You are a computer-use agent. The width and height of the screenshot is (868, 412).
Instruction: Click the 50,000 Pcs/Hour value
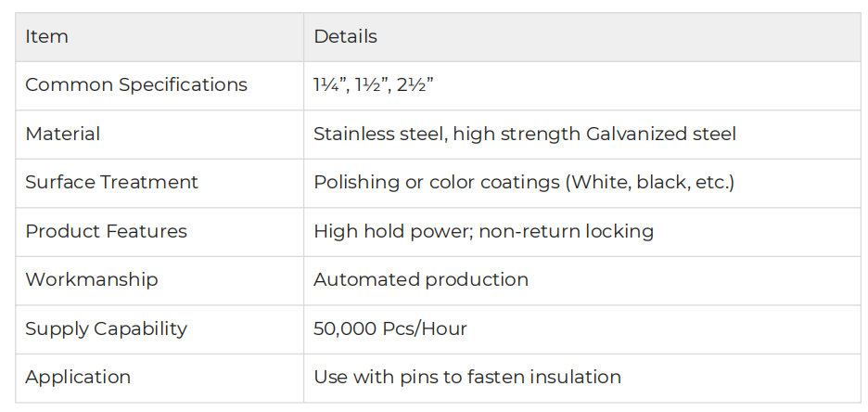point(390,328)
